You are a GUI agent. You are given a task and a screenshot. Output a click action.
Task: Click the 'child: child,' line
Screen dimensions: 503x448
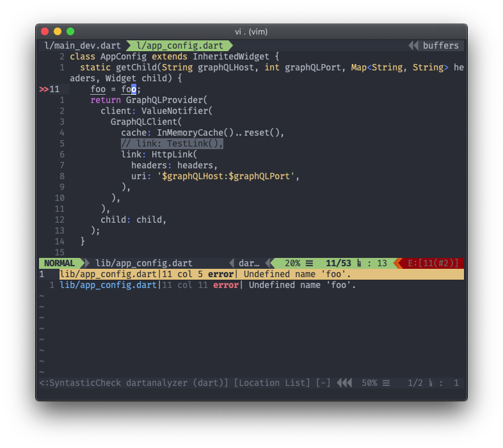click(134, 220)
